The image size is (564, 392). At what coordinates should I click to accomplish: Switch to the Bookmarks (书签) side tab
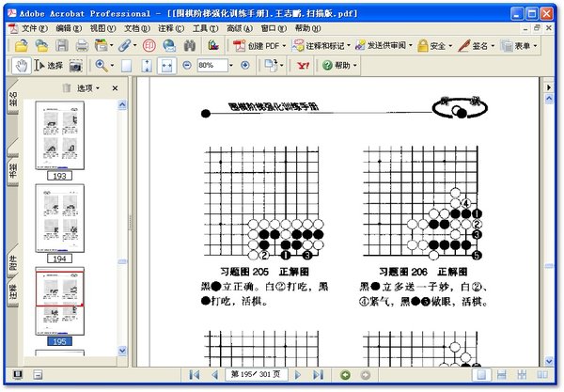pos(13,170)
